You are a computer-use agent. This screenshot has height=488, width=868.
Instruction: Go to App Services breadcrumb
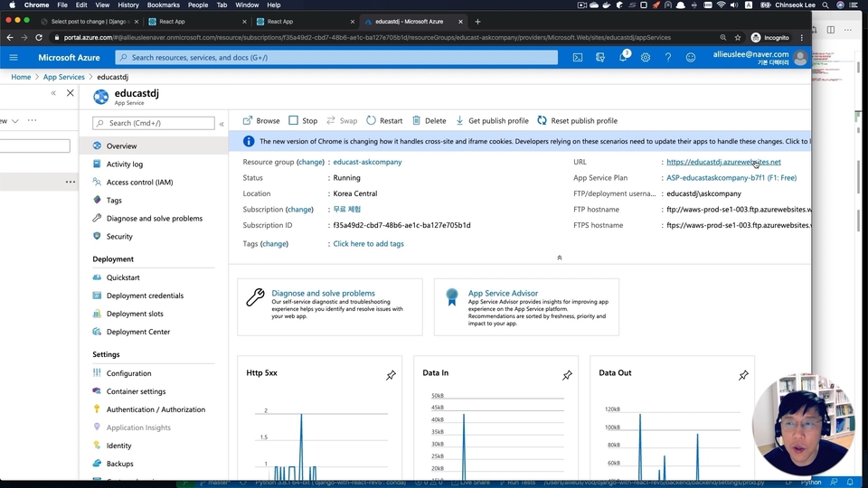(x=63, y=77)
